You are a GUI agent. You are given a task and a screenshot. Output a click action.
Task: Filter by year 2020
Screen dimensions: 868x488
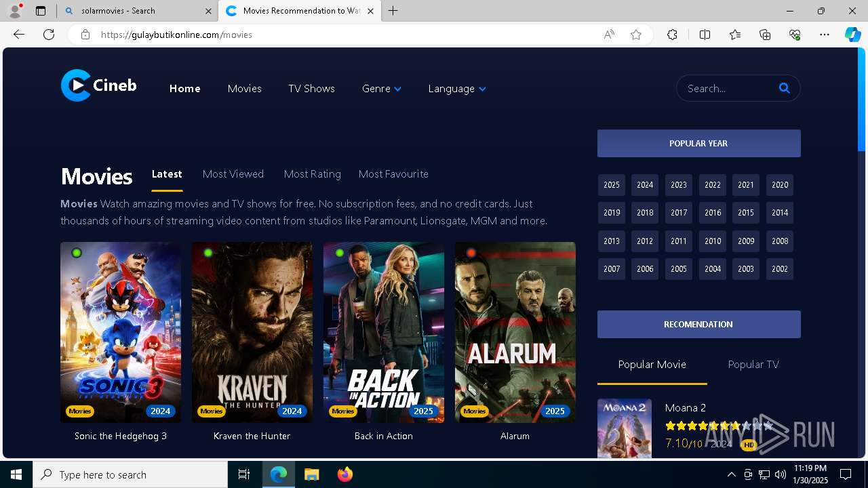[x=780, y=185]
